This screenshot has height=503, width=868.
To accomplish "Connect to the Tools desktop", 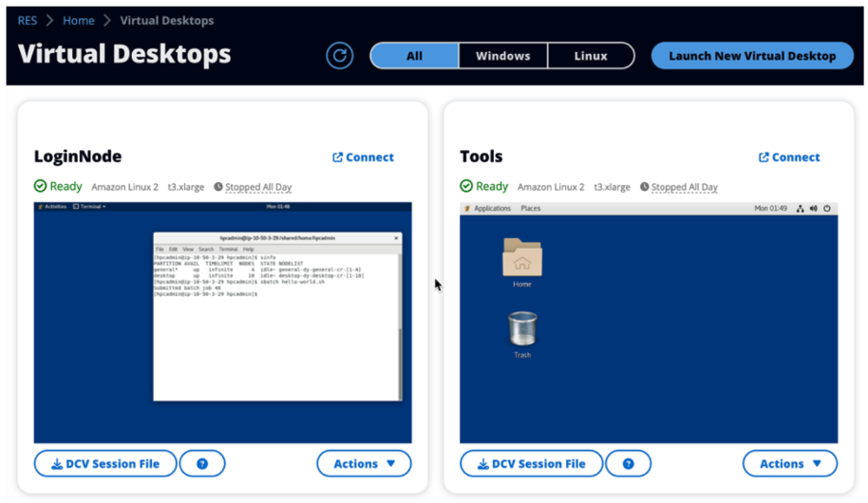I will (x=788, y=158).
